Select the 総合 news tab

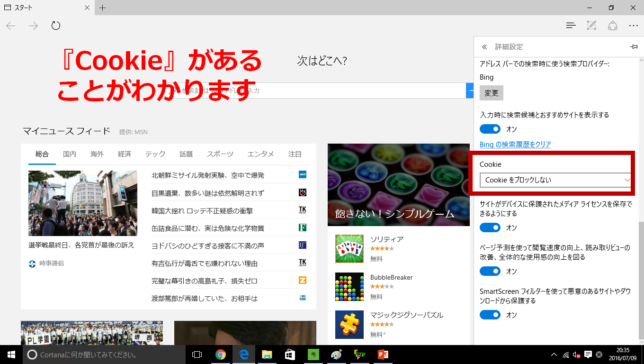[42, 154]
